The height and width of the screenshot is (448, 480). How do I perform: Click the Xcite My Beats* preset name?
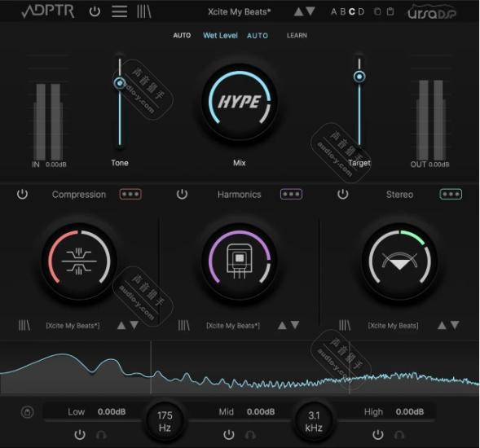pos(239,11)
